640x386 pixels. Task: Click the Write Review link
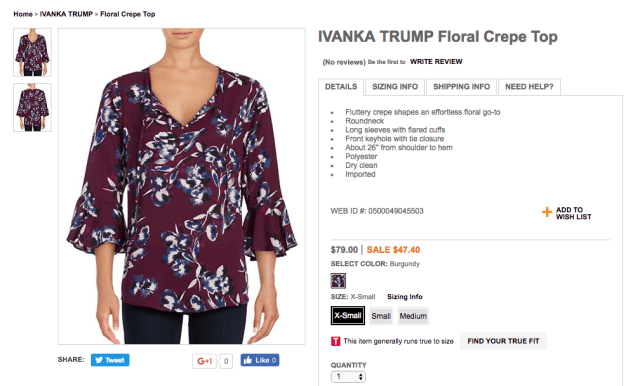point(436,62)
